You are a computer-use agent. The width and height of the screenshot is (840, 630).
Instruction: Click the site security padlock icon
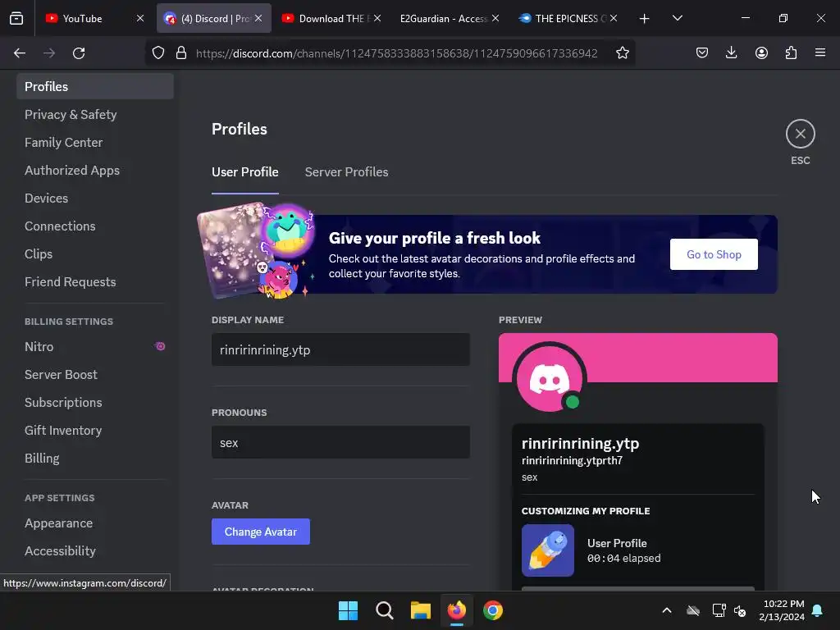[181, 53]
